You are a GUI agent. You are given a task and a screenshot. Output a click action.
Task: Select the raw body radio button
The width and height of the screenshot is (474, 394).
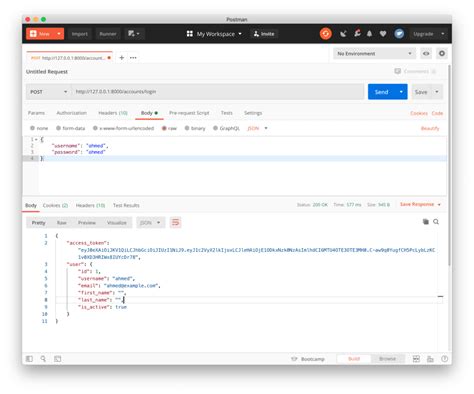[164, 128]
